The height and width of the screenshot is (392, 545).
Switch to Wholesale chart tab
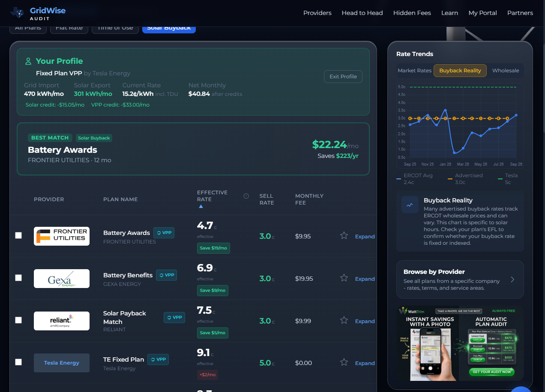(506, 71)
